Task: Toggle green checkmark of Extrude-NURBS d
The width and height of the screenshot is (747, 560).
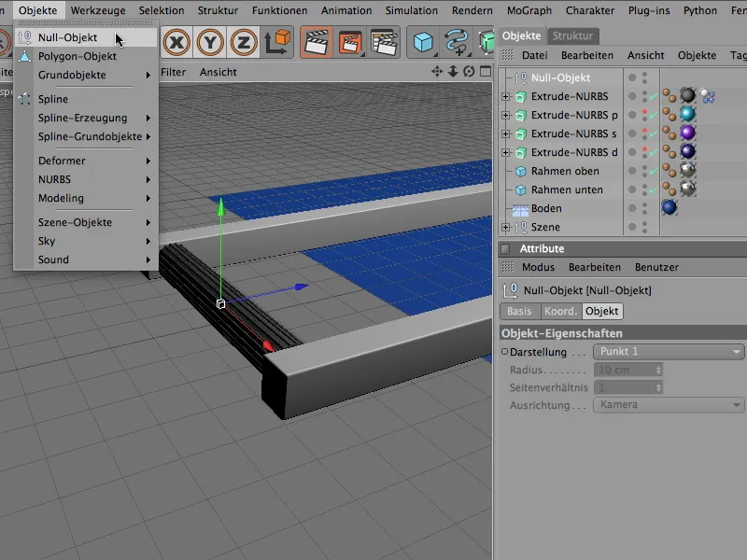Action: coord(653,153)
